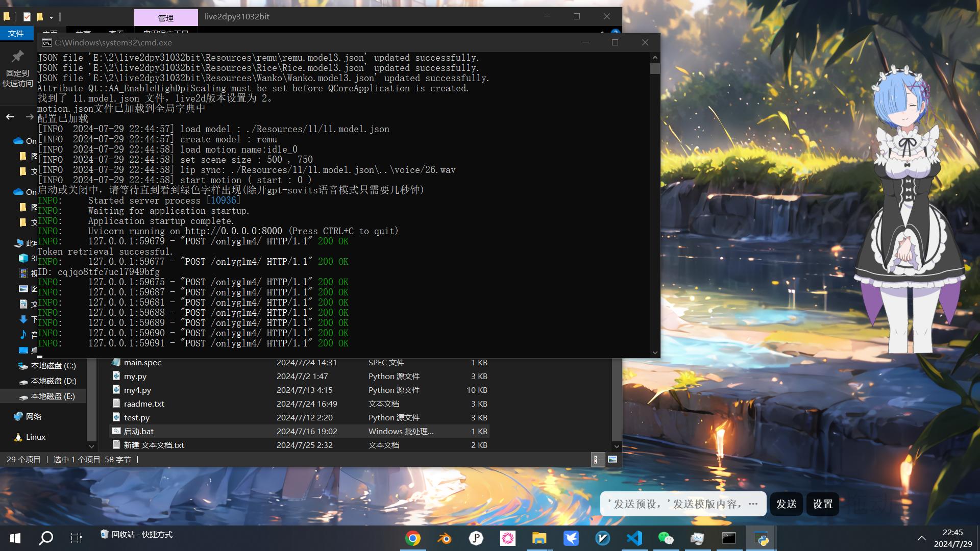The image size is (980, 551).
Task: Open WeChat from the taskbar
Action: click(666, 538)
